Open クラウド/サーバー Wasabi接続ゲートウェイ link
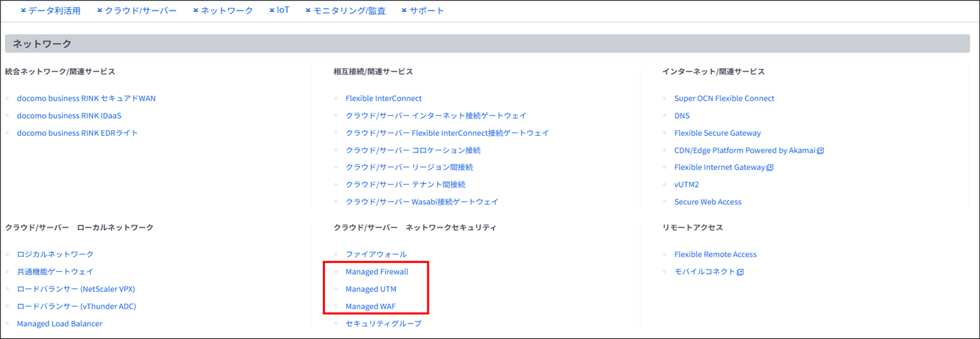 tap(422, 202)
